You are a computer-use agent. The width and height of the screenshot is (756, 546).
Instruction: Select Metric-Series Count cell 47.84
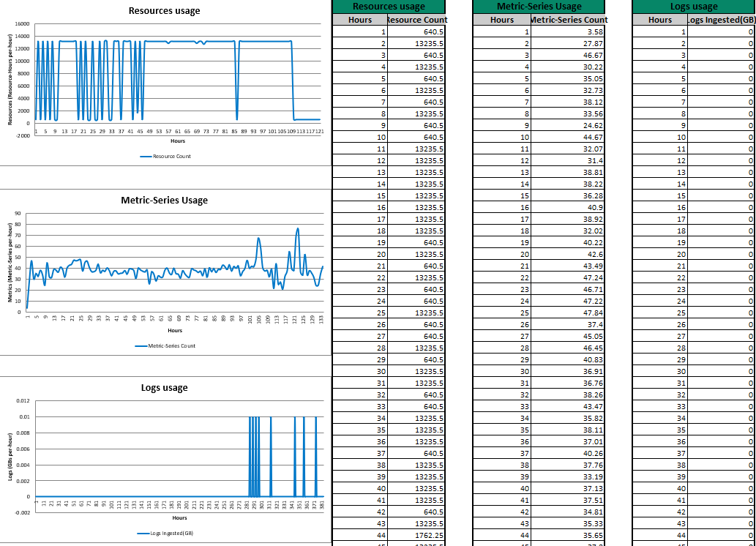567,313
